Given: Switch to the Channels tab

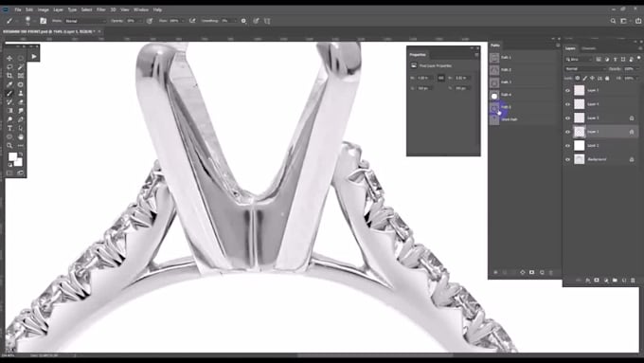Looking at the screenshot, I should point(588,48).
